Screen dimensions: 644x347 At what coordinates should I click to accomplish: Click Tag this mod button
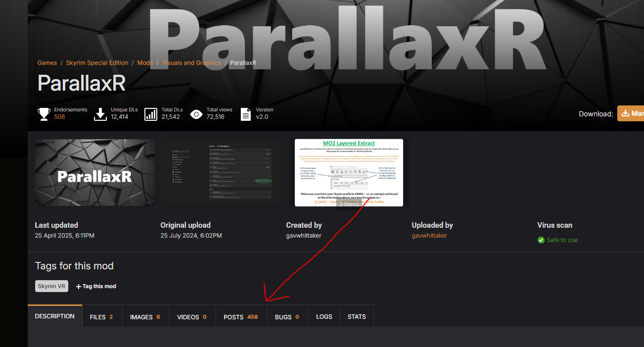[x=96, y=286]
